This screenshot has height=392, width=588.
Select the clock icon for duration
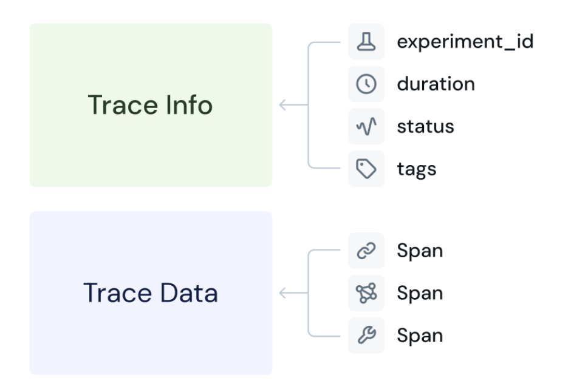pos(366,84)
